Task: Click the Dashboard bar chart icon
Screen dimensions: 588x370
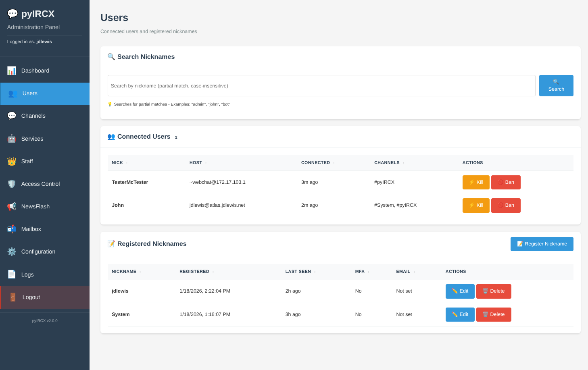Action: (11, 70)
